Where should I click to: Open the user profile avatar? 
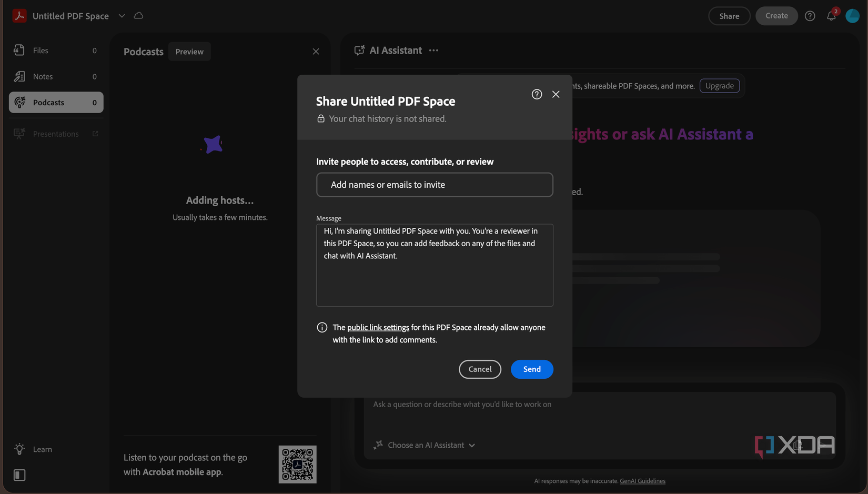tap(852, 16)
